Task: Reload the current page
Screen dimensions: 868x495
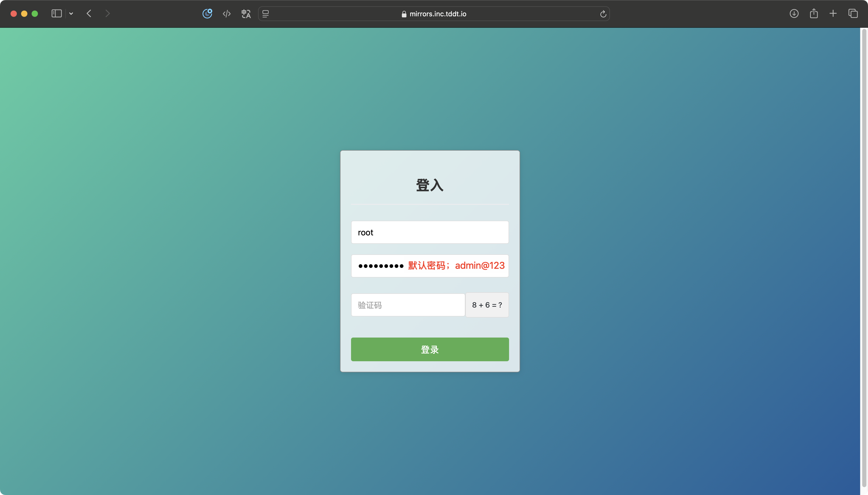Action: click(603, 14)
